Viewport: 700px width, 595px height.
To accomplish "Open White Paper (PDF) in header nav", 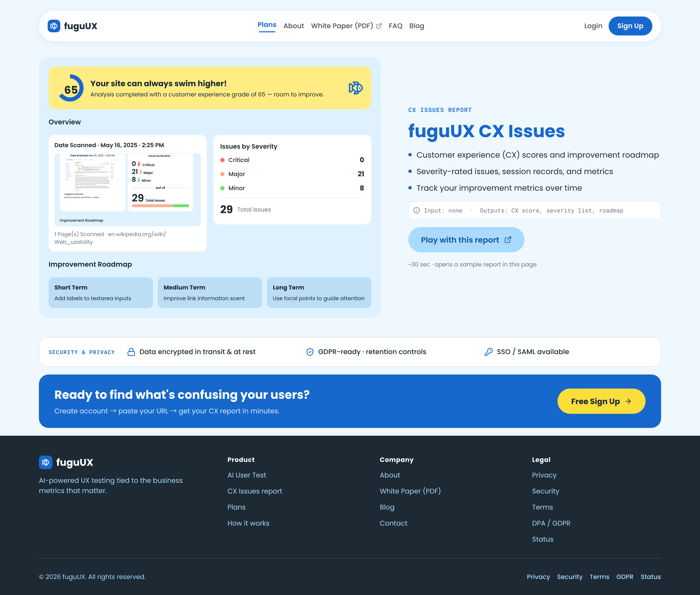I will click(x=346, y=26).
